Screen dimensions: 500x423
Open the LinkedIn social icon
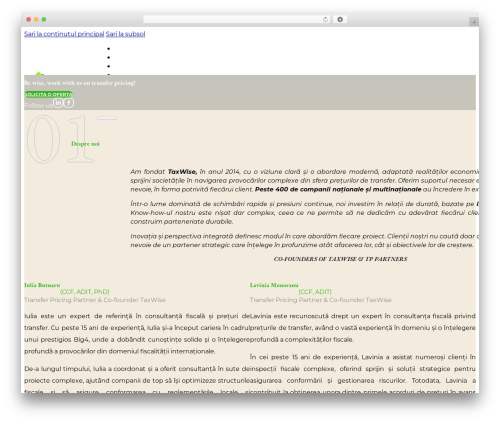click(58, 103)
